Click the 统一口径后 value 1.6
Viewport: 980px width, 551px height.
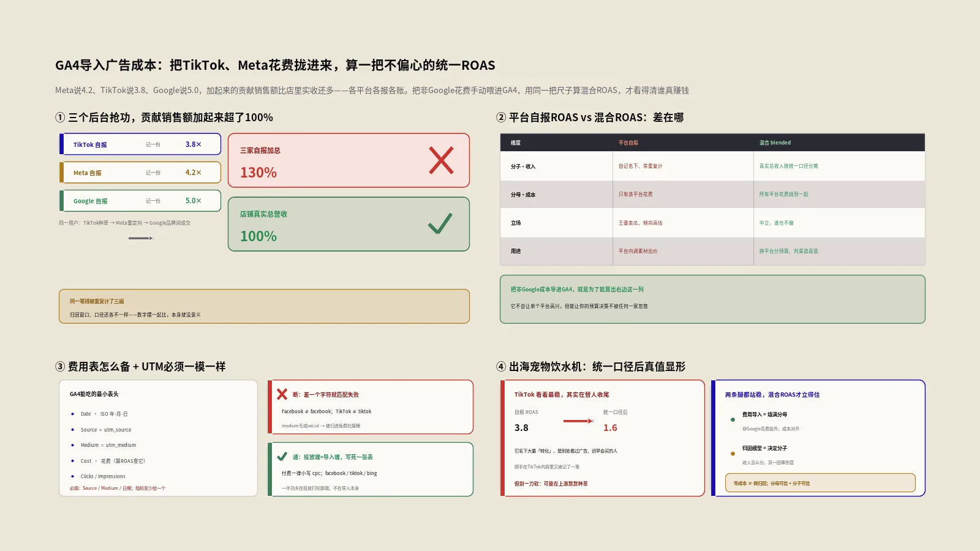[x=610, y=428]
